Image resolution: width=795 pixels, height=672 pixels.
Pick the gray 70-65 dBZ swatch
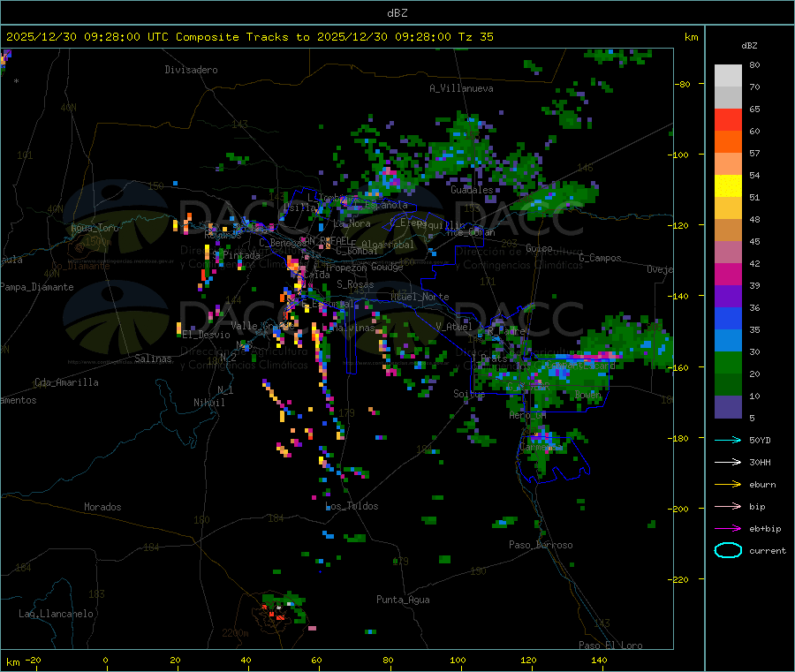pos(728,98)
